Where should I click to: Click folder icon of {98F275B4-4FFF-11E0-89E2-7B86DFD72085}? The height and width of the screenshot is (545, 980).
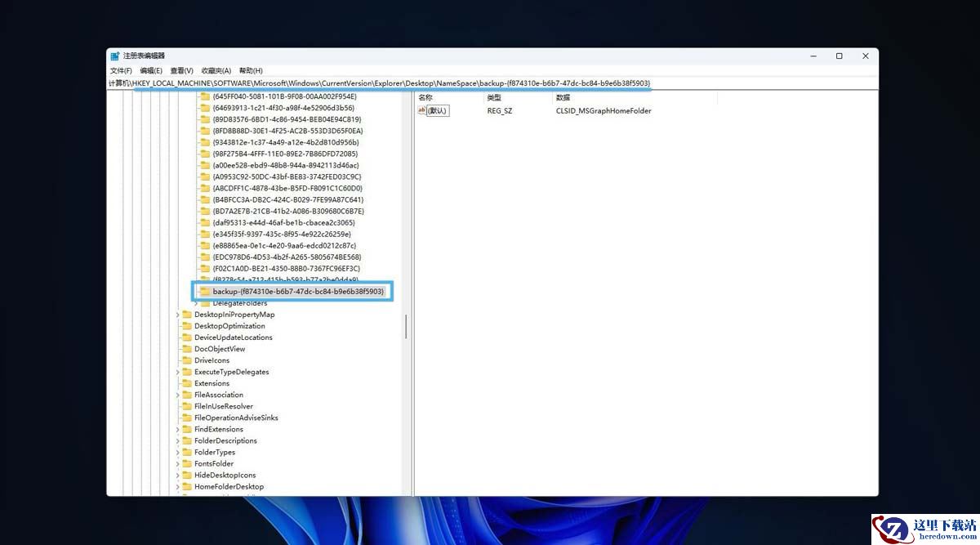click(205, 154)
